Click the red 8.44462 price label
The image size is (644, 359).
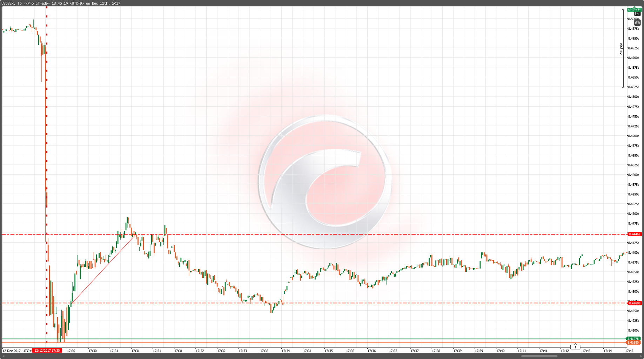click(635, 234)
